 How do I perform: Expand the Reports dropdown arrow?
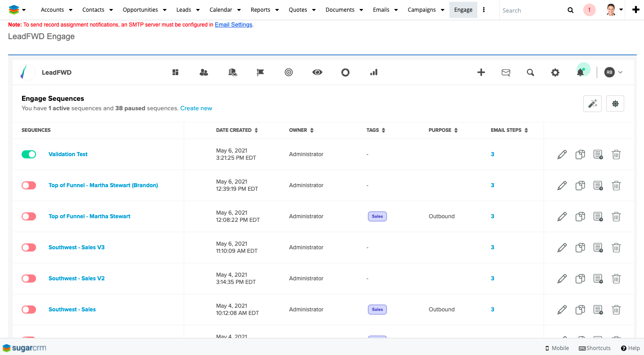277,10
